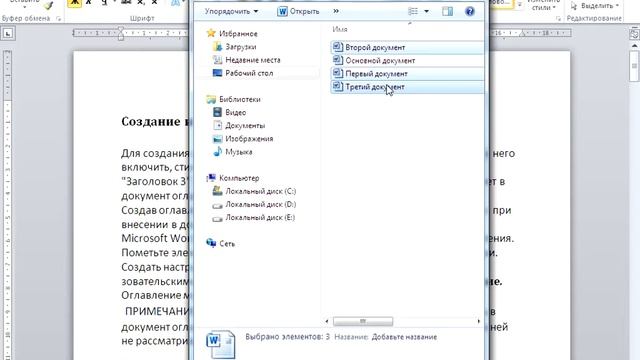
Task: Click the horizontal scrollbar thumb in file list
Action: pyautogui.click(x=363, y=322)
